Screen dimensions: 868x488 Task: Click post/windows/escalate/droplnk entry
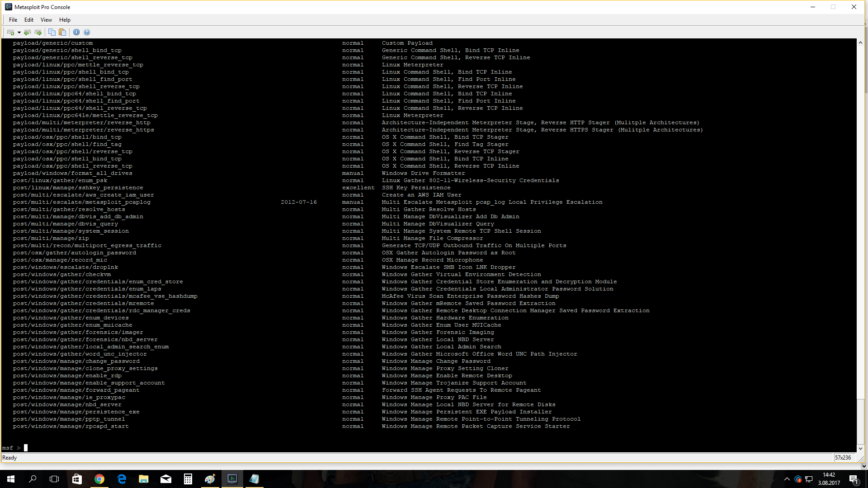click(66, 267)
